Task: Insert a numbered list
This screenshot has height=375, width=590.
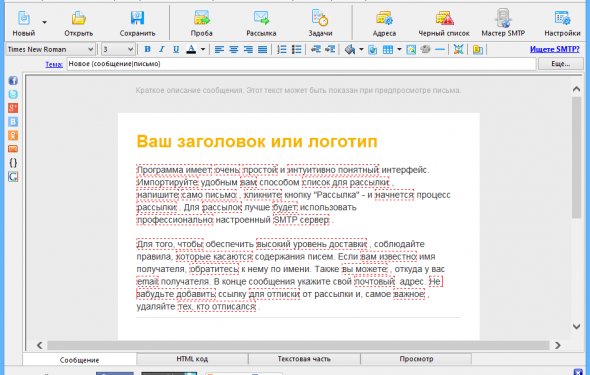Action: (281, 49)
